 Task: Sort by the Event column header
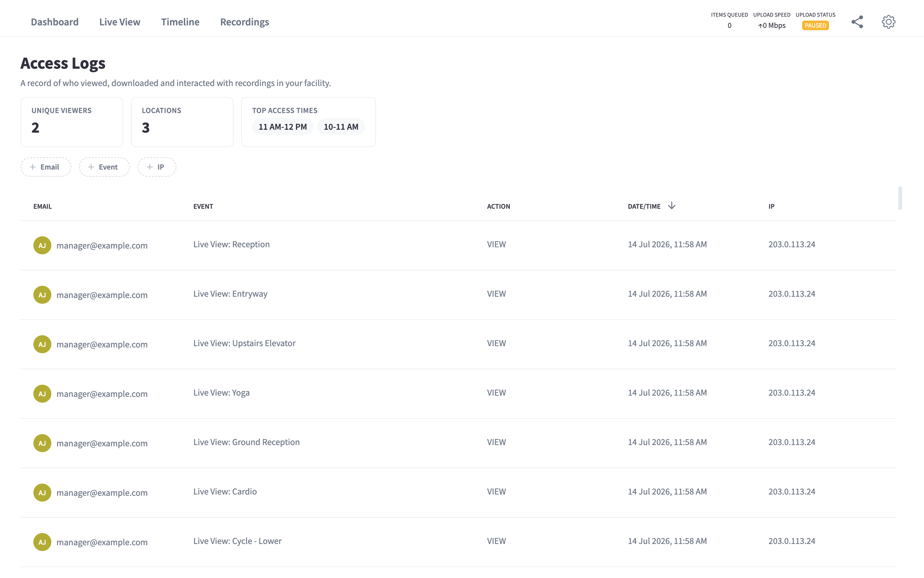(x=203, y=206)
